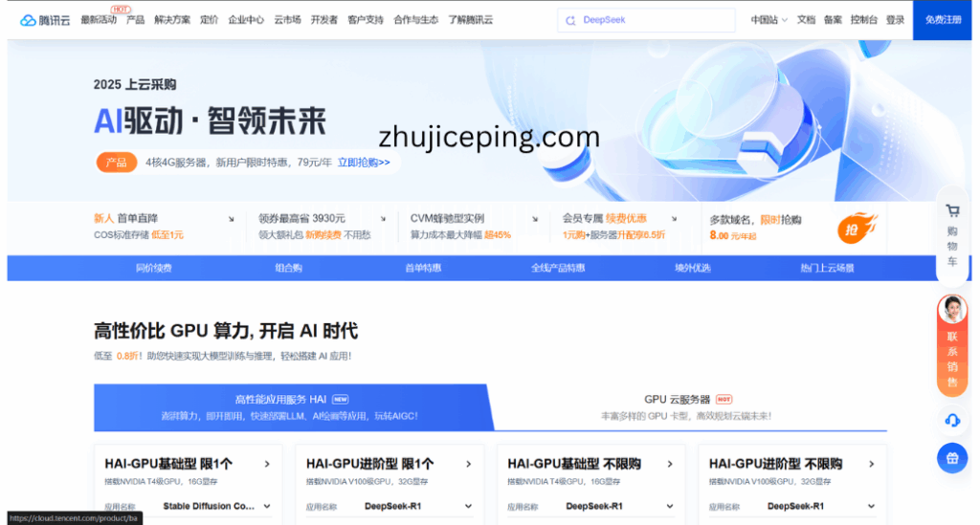This screenshot has height=525, width=980.
Task: Open the 企业中心 menu
Action: click(246, 20)
